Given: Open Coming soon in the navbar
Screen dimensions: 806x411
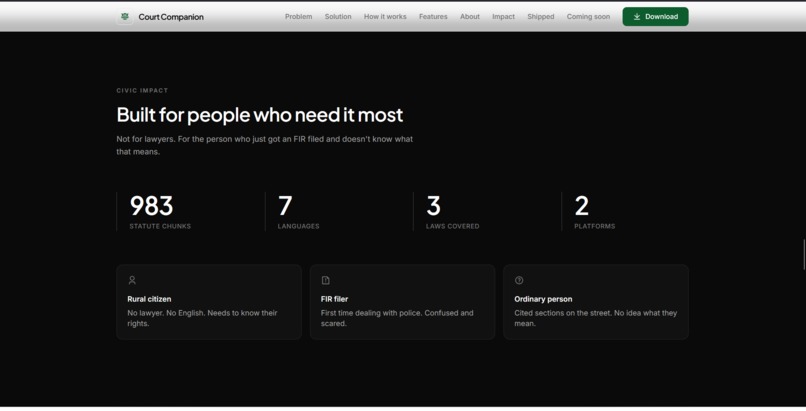Looking at the screenshot, I should point(588,16).
